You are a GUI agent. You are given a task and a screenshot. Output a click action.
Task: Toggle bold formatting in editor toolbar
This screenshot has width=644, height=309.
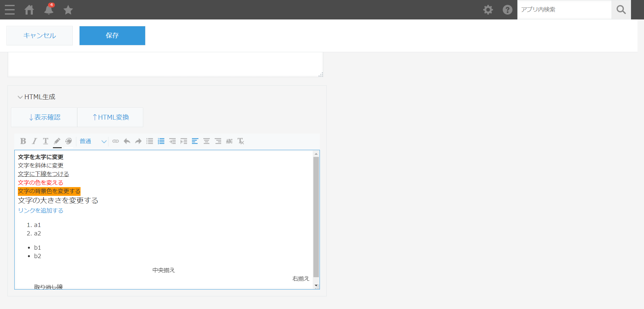coord(23,141)
